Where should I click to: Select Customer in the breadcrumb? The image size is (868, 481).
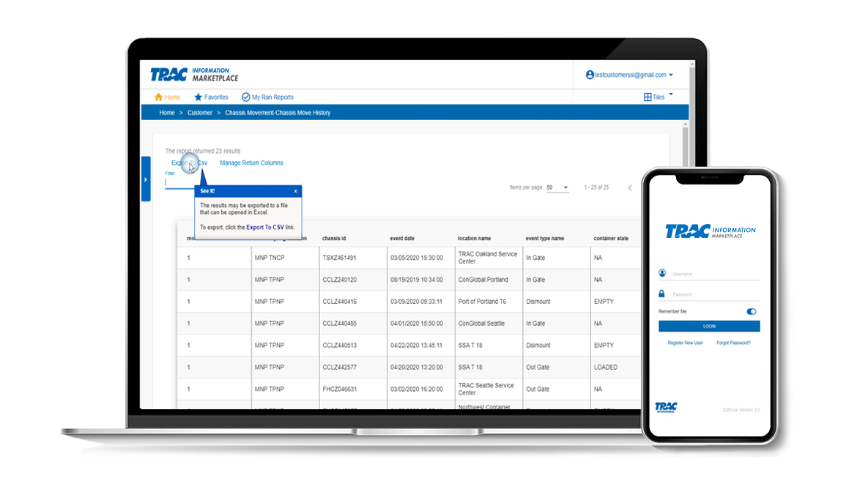(200, 113)
